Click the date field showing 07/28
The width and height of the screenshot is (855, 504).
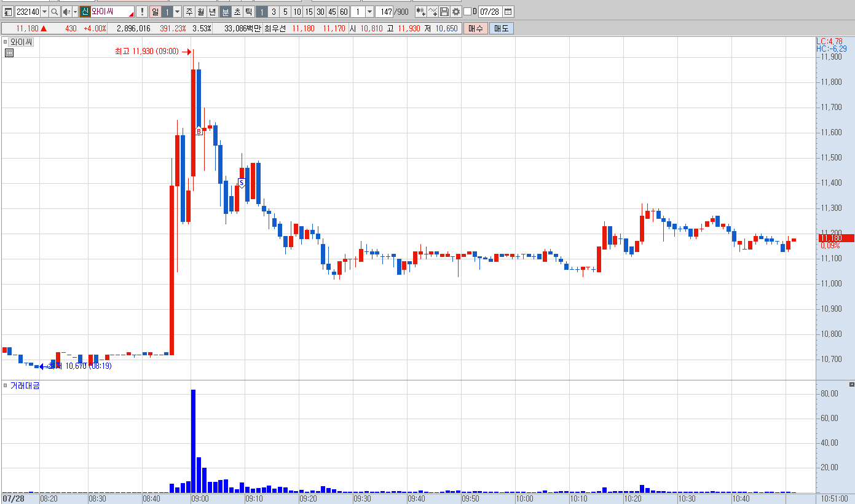coord(491,12)
